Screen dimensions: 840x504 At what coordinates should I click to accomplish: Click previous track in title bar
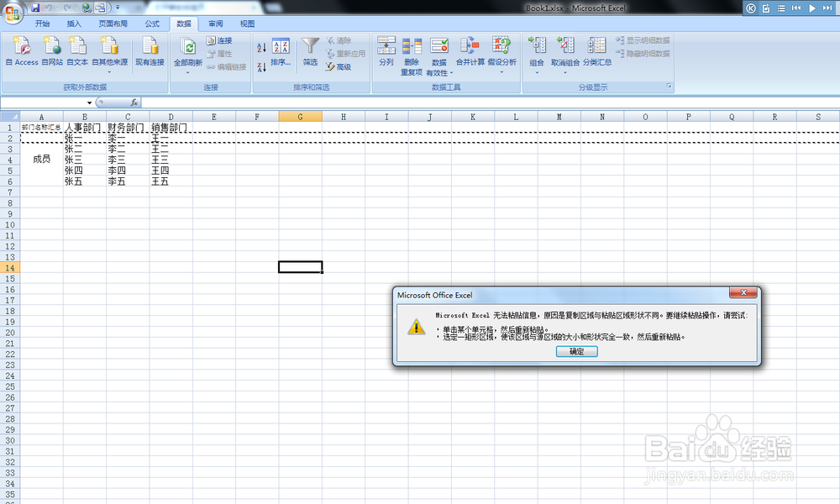coord(796,8)
